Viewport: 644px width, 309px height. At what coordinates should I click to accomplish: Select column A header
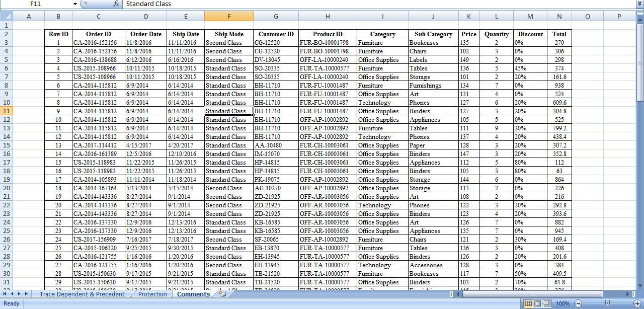pos(29,16)
